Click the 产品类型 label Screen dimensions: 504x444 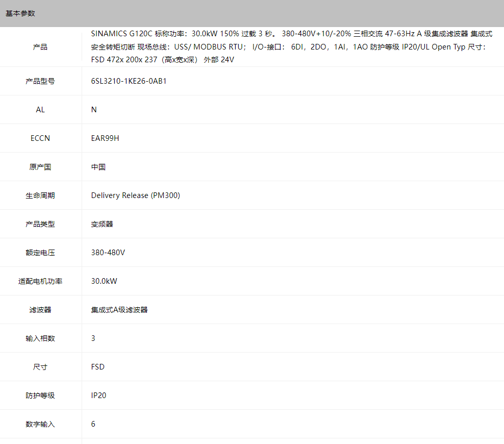(40, 224)
